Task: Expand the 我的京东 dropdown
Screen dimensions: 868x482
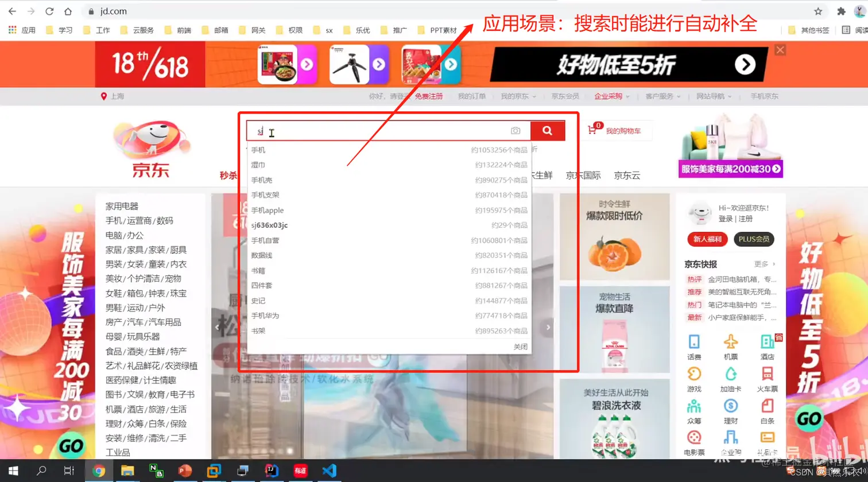Action: tap(518, 96)
